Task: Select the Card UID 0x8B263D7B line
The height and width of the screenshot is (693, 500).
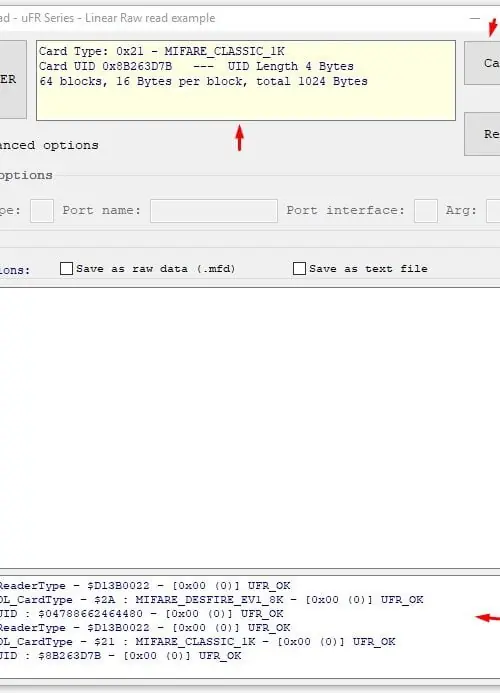Action: [196, 66]
